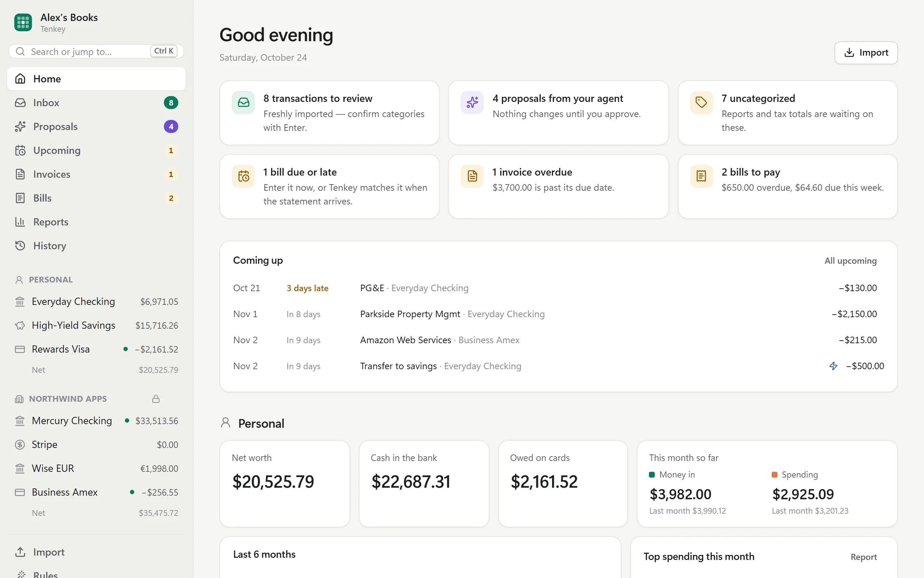The height and width of the screenshot is (578, 924).
Task: Click the lightning bolt icon beside −$500.00
Action: (x=834, y=366)
